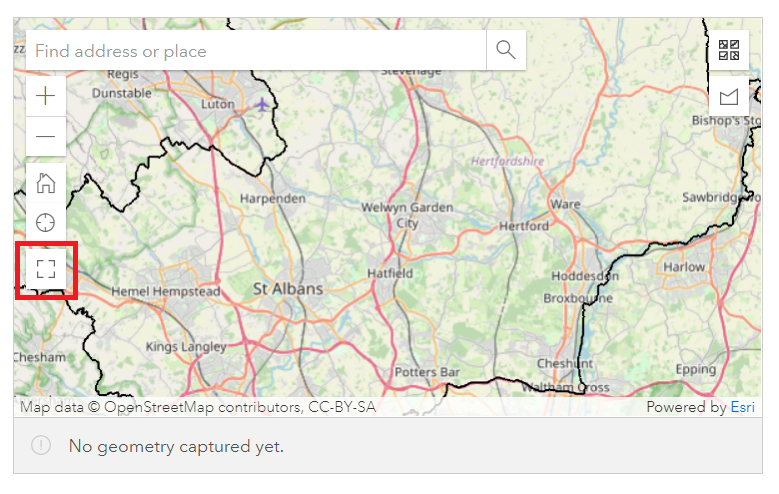This screenshot has width=779, height=494.
Task: Focus the Find address or place field
Action: pyautogui.click(x=256, y=50)
